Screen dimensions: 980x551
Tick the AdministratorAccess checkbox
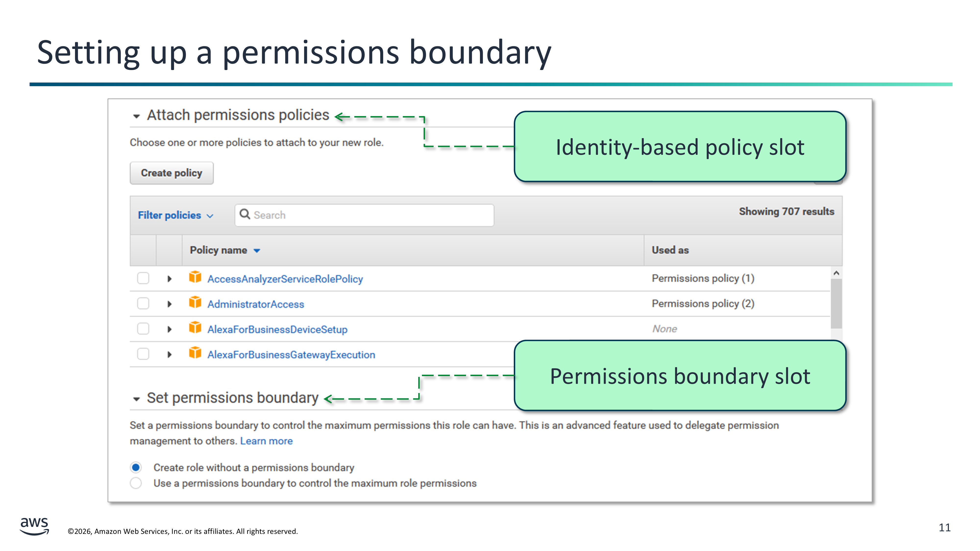tap(143, 303)
